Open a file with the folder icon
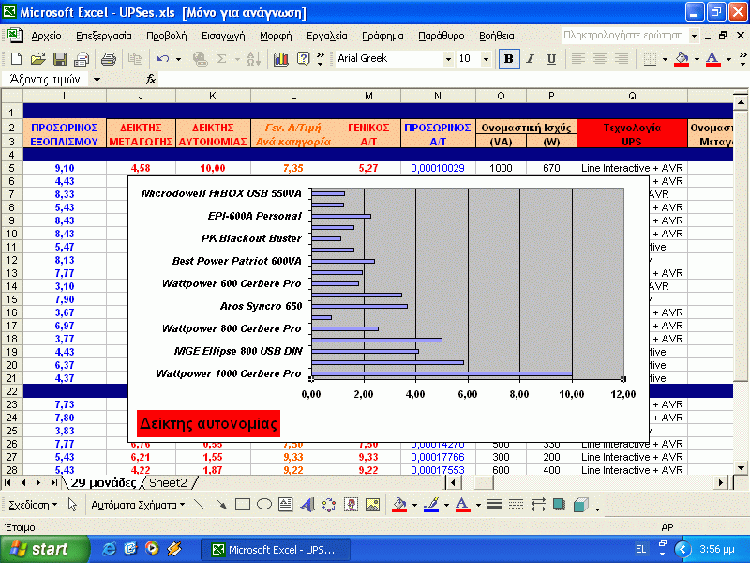750x563 pixels. (x=38, y=59)
